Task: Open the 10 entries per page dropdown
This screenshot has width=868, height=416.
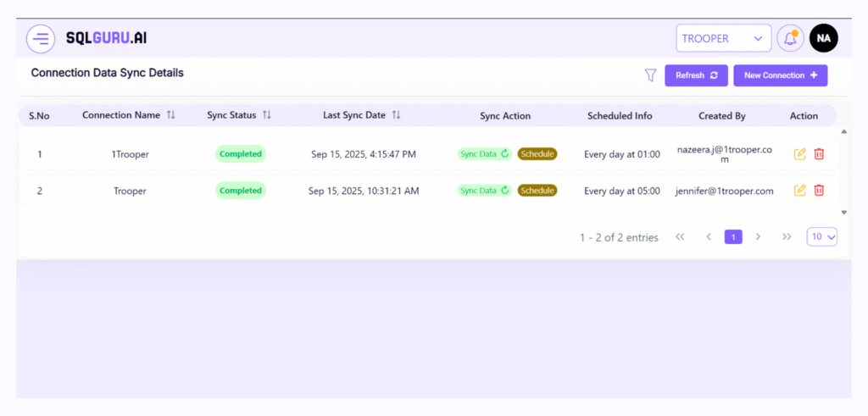Action: [x=821, y=237]
